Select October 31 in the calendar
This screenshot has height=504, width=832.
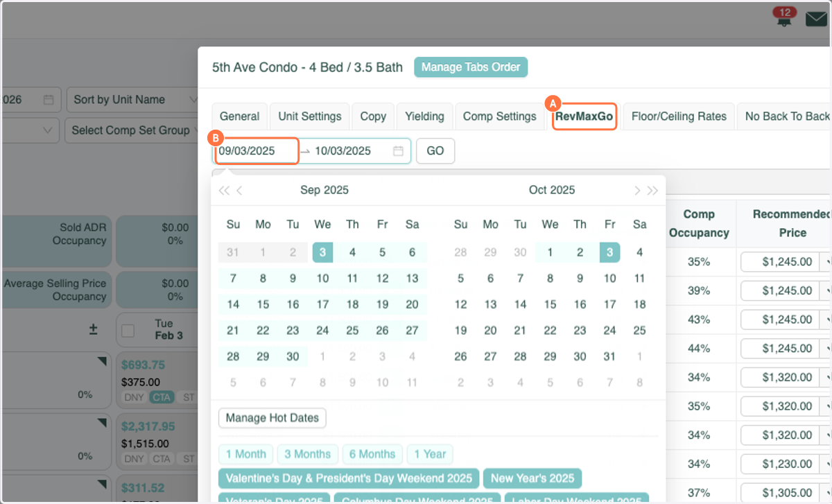609,356
